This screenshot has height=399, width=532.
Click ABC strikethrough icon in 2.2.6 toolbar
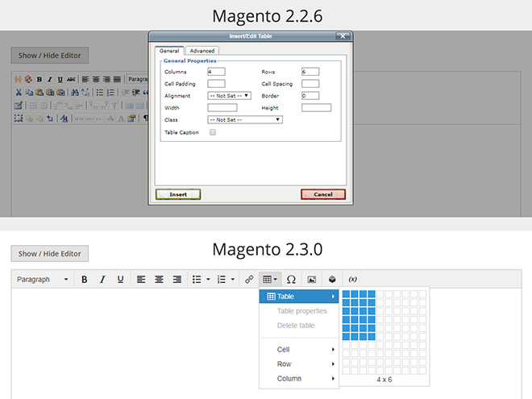click(71, 79)
